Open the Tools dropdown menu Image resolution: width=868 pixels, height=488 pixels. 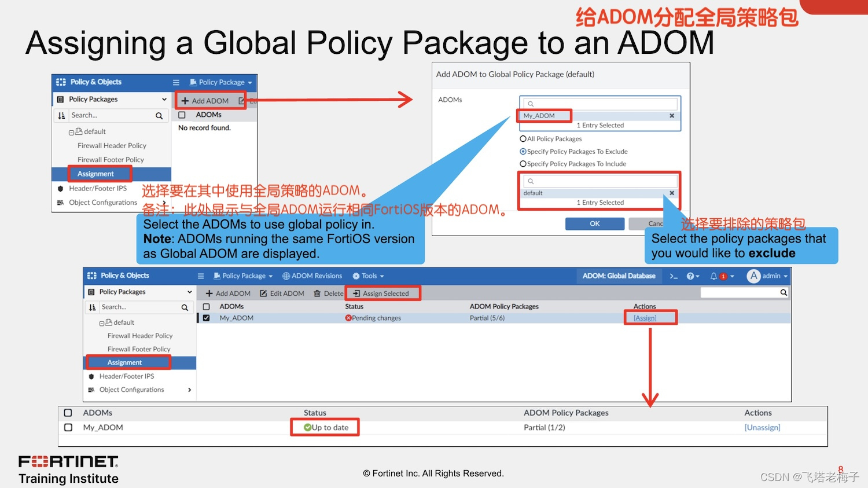pyautogui.click(x=369, y=276)
